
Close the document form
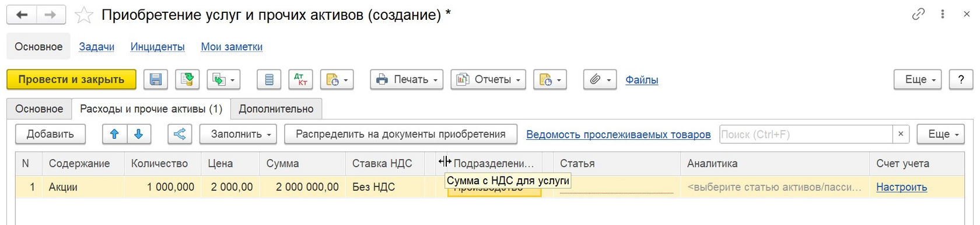coord(967,15)
